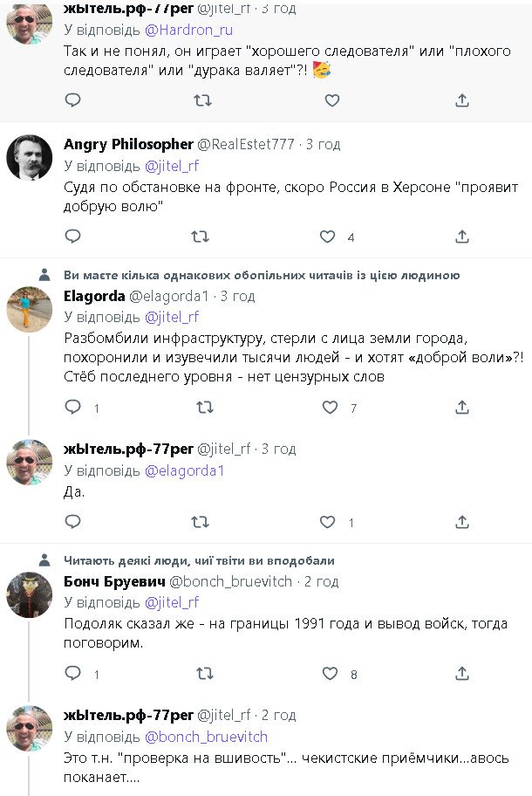The width and height of the screenshot is (532, 796).
Task: Like Elagorda's tweet with 7 likes
Action: coord(330,408)
